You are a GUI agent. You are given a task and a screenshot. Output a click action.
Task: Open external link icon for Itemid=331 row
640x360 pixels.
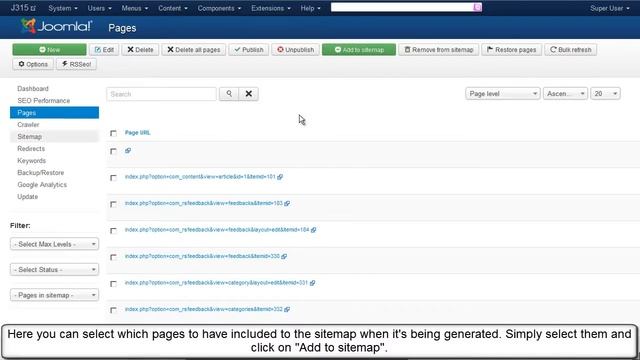(x=312, y=283)
